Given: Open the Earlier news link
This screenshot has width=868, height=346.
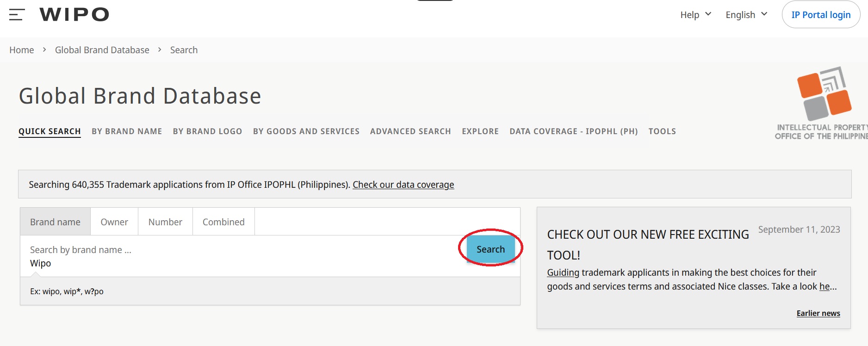Looking at the screenshot, I should coord(818,313).
